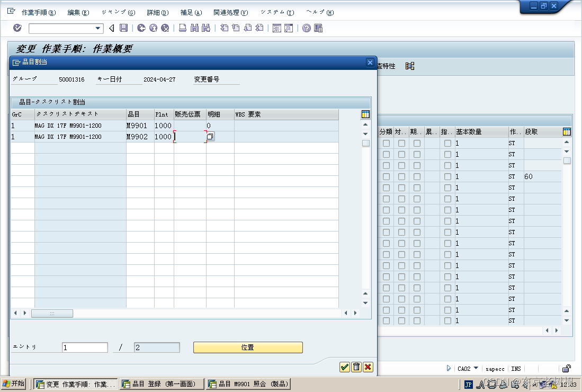Image resolution: width=582 pixels, height=392 pixels.
Task: Enable the first 分類 checkbox in the right table
Action: [387, 143]
